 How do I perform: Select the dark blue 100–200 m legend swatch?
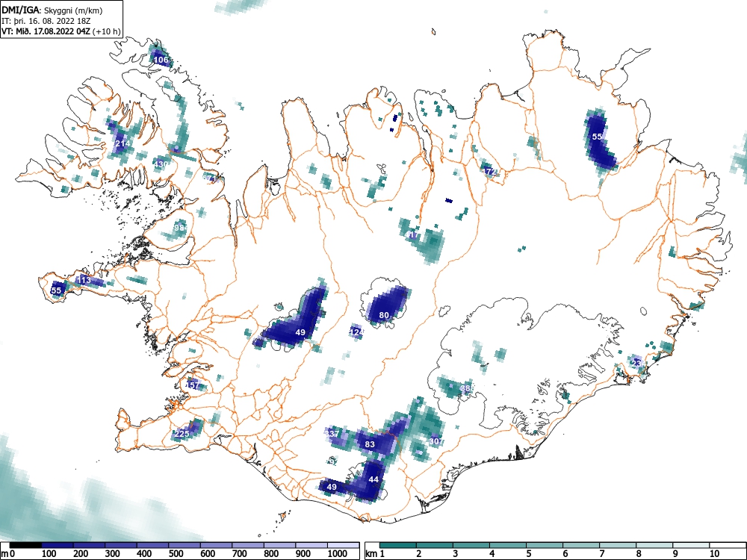click(58, 545)
